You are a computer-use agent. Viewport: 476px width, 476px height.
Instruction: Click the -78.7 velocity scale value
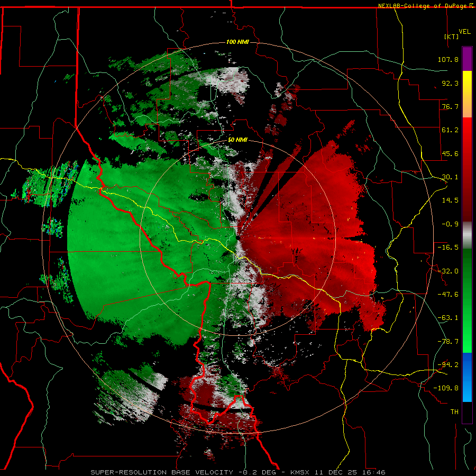[448, 342]
